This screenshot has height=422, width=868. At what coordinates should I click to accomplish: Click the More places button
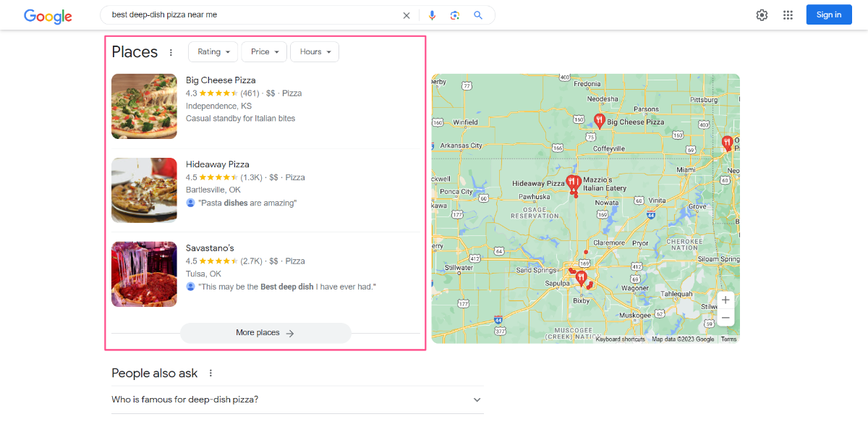265,333
